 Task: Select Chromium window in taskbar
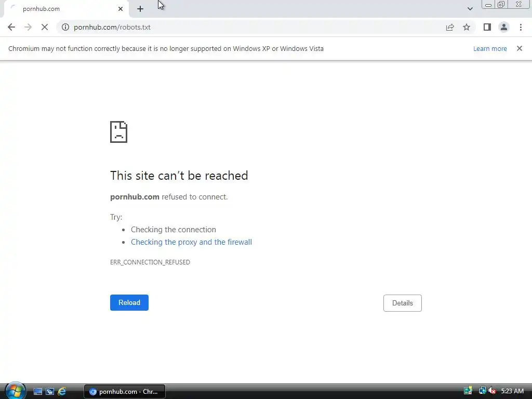(125, 392)
